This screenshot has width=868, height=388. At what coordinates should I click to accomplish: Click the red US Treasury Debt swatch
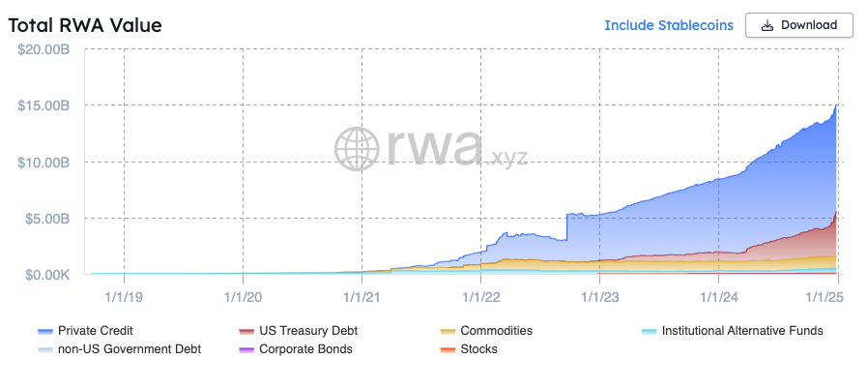[246, 332]
